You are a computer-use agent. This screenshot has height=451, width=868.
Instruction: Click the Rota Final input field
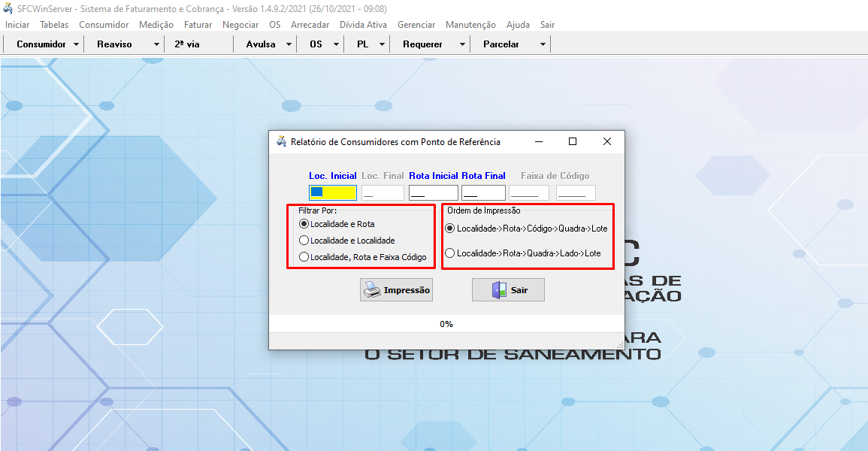[x=483, y=193]
